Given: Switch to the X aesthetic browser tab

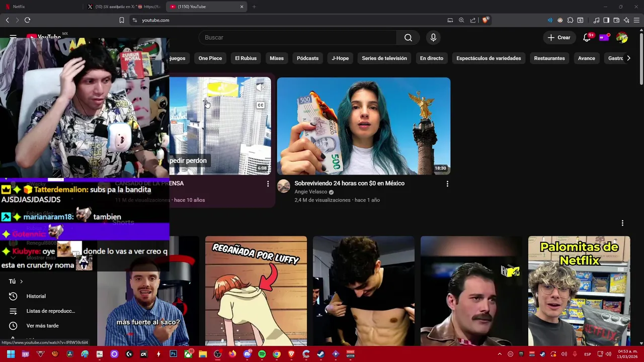Looking at the screenshot, I should click(124, 7).
